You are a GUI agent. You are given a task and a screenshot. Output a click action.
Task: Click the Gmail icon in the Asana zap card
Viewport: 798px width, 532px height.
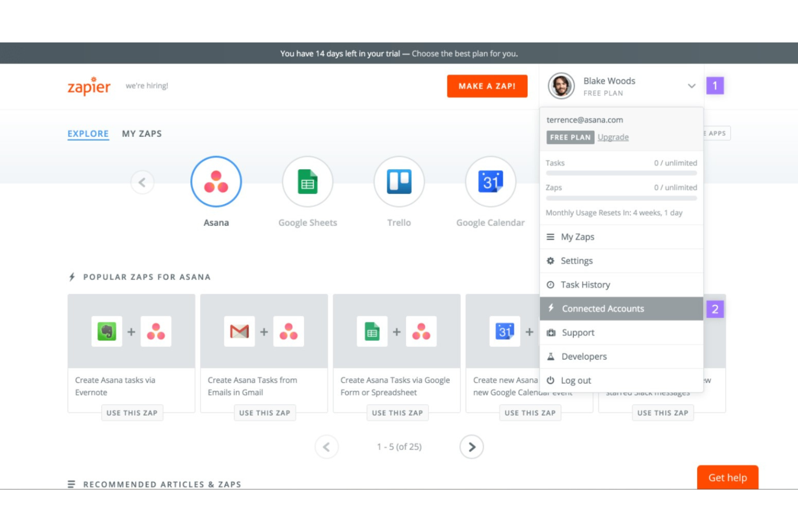[x=239, y=331]
